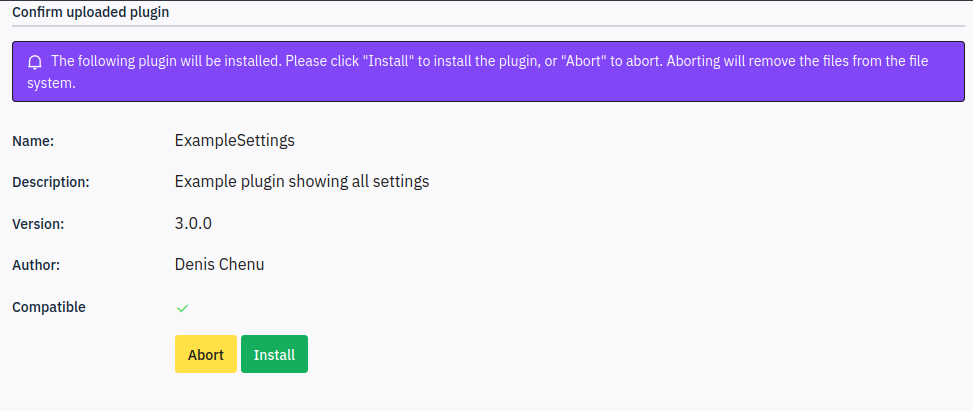Click the yellow Abort button
The image size is (973, 411).
pos(206,355)
